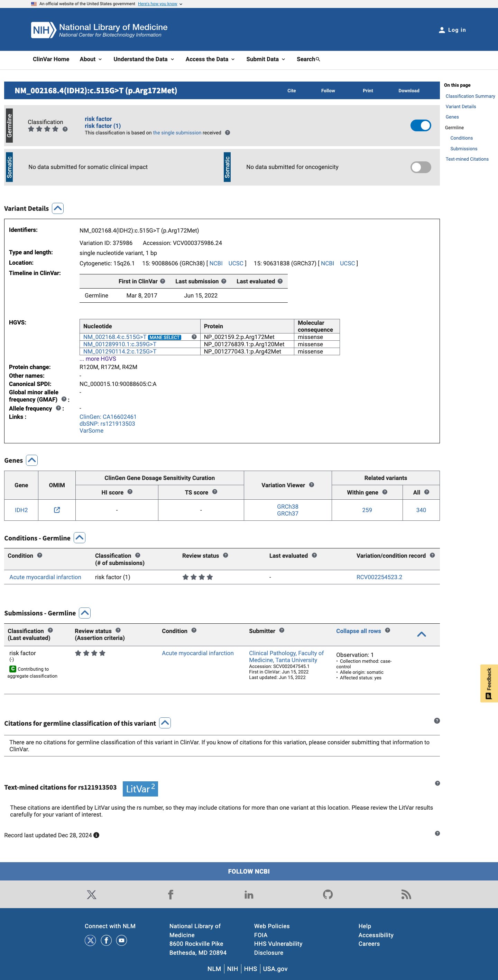
Task: Go to ClinVar Home
Action: coord(51,59)
